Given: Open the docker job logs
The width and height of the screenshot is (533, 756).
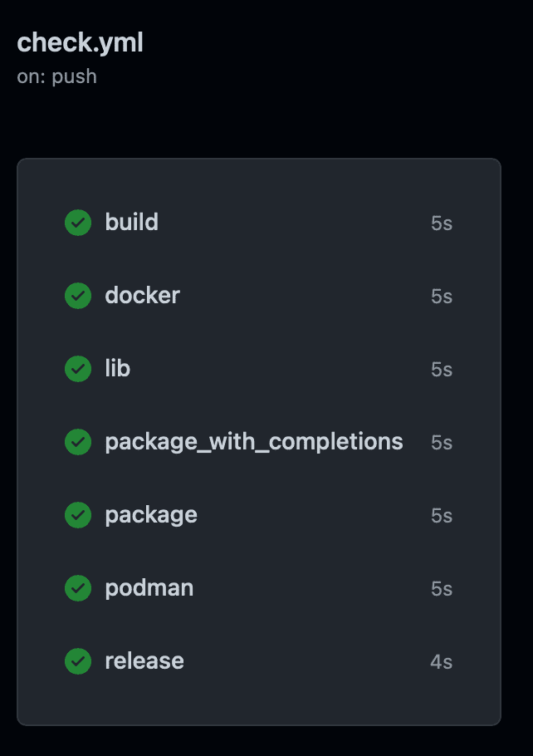Looking at the screenshot, I should coord(141,295).
